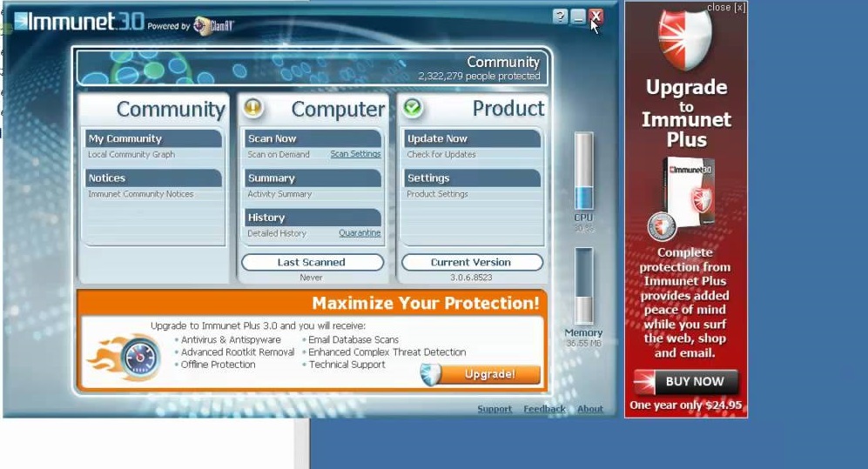The image size is (868, 469).
Task: Click 'Upgrade to Immunet Plus' ad heading
Action: coord(686,113)
